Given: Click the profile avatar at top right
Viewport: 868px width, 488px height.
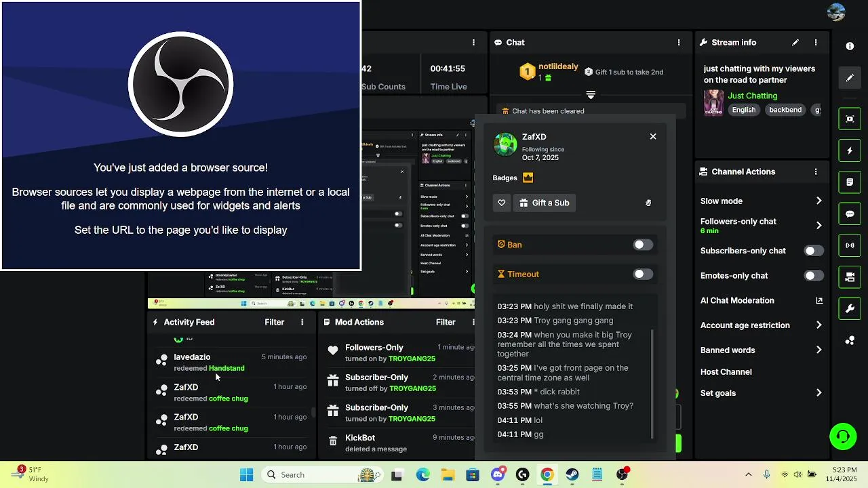Looking at the screenshot, I should pyautogui.click(x=836, y=12).
